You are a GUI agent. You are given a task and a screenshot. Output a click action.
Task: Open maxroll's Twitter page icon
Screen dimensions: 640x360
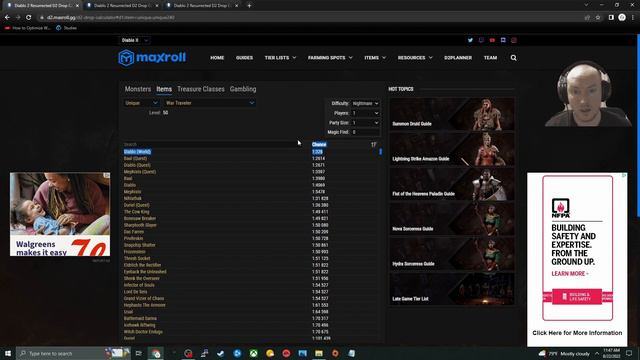click(x=470, y=40)
